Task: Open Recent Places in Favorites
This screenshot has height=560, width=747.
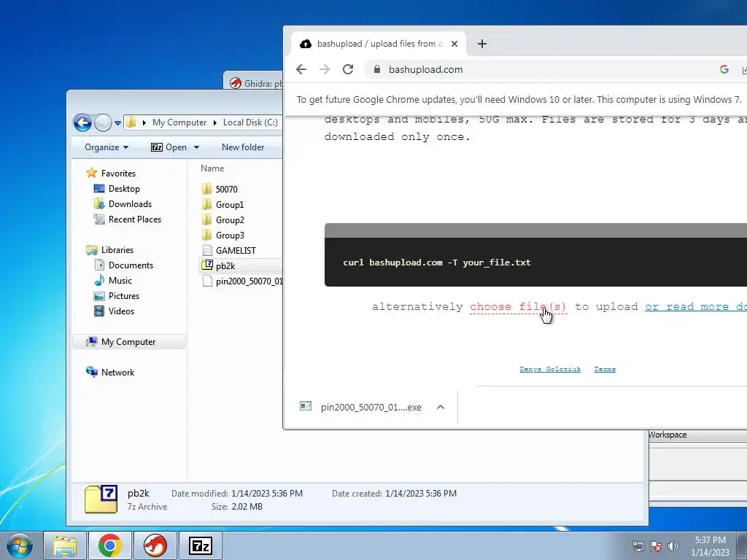Action: click(x=134, y=219)
